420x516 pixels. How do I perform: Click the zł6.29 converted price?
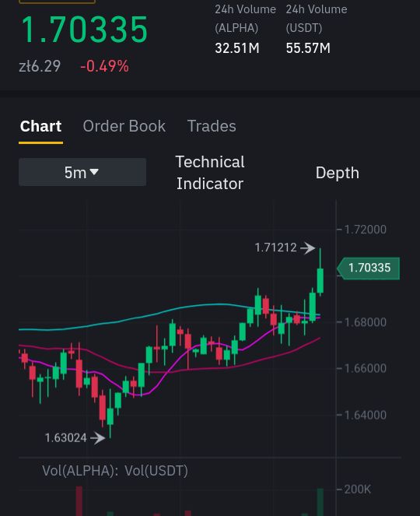pos(40,66)
